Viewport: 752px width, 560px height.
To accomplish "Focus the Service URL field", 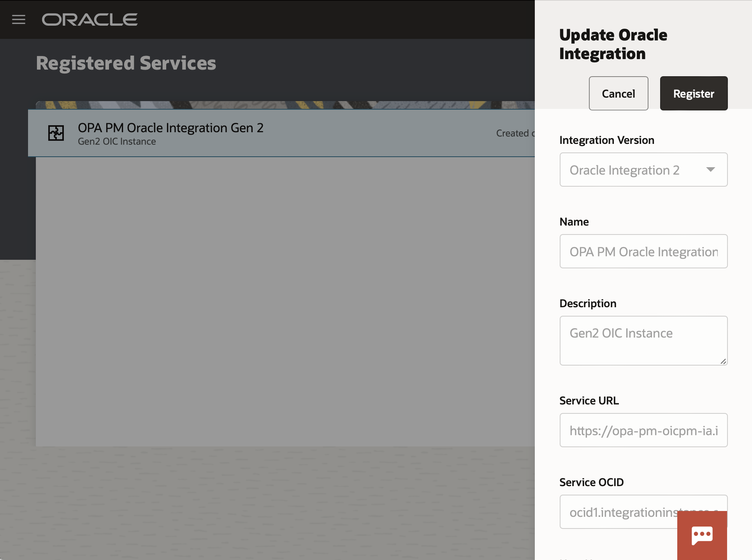I will (x=643, y=430).
